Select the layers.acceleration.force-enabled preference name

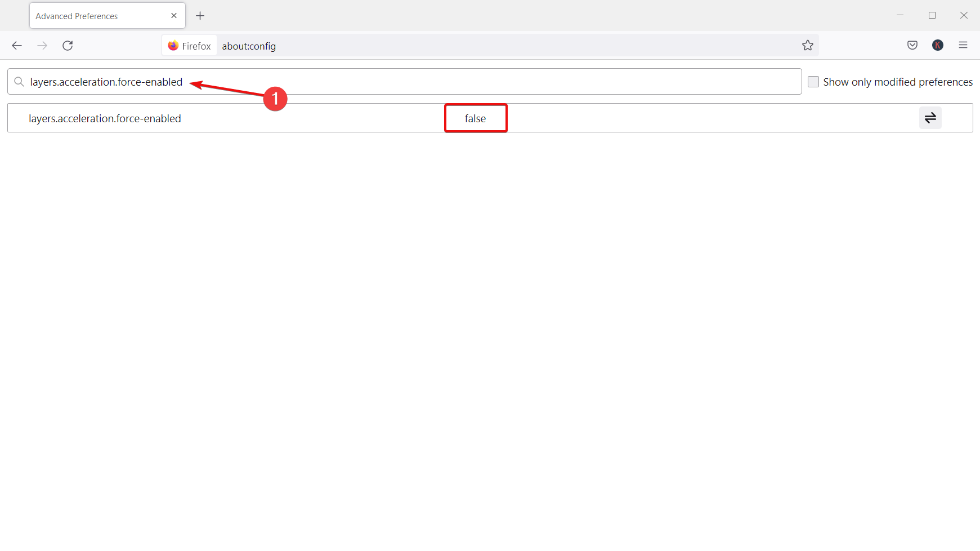click(105, 118)
